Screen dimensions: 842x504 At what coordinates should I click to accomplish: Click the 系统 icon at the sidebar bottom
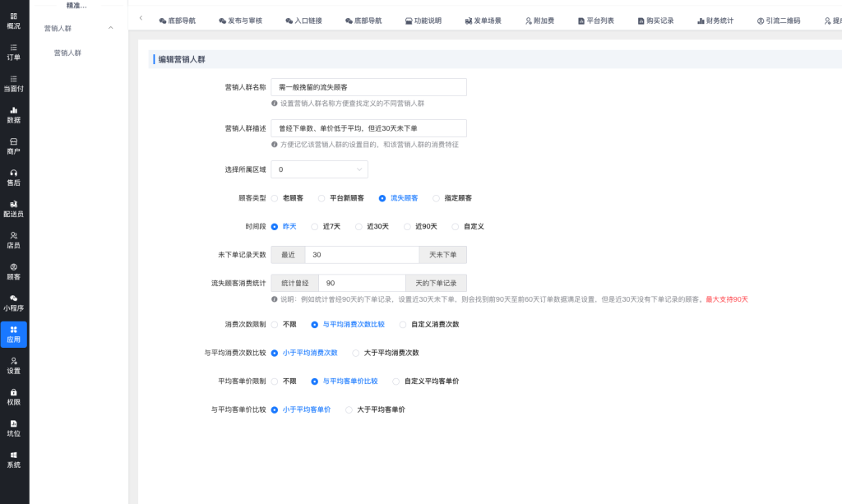click(x=13, y=458)
